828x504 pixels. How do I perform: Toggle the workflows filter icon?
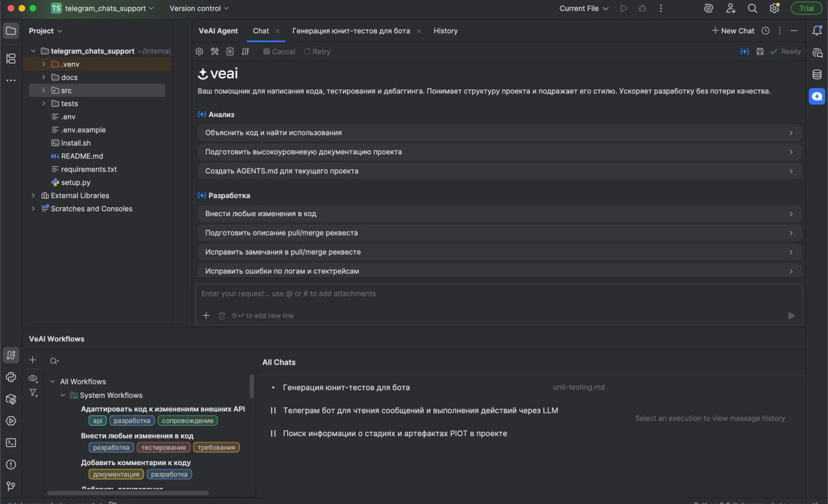(x=33, y=393)
